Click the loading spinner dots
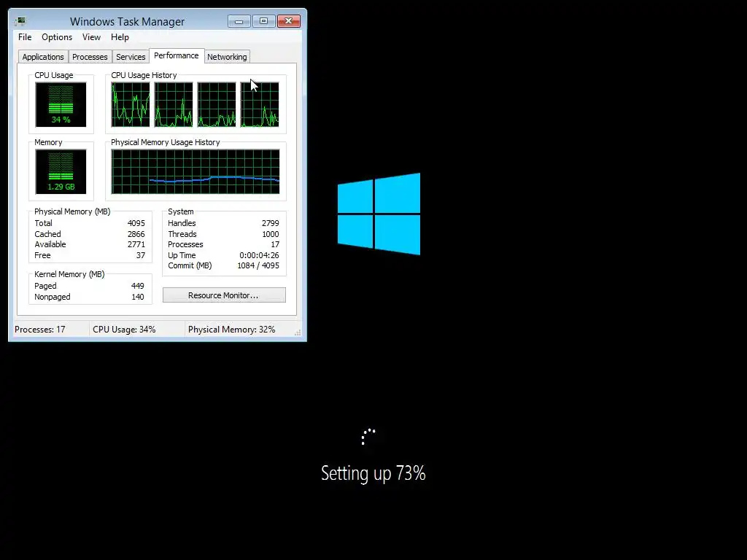 [x=368, y=437]
